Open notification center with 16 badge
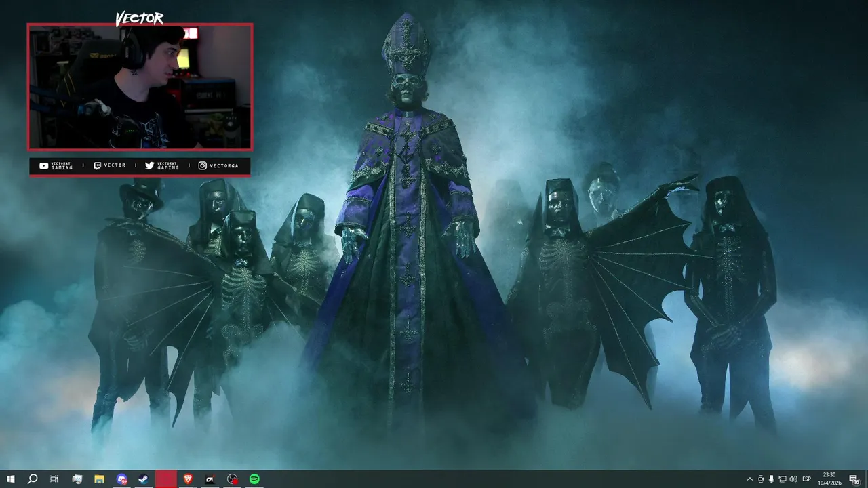Viewport: 868px width, 488px height. click(x=854, y=479)
